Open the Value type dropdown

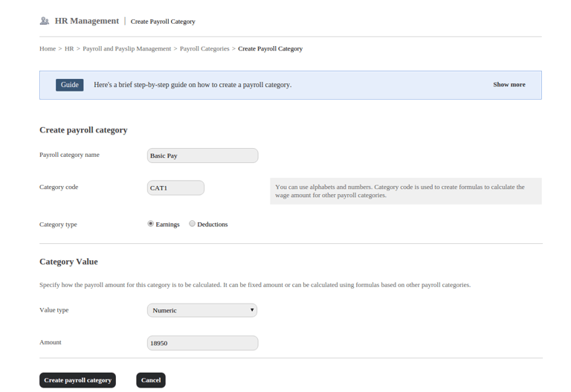click(202, 310)
